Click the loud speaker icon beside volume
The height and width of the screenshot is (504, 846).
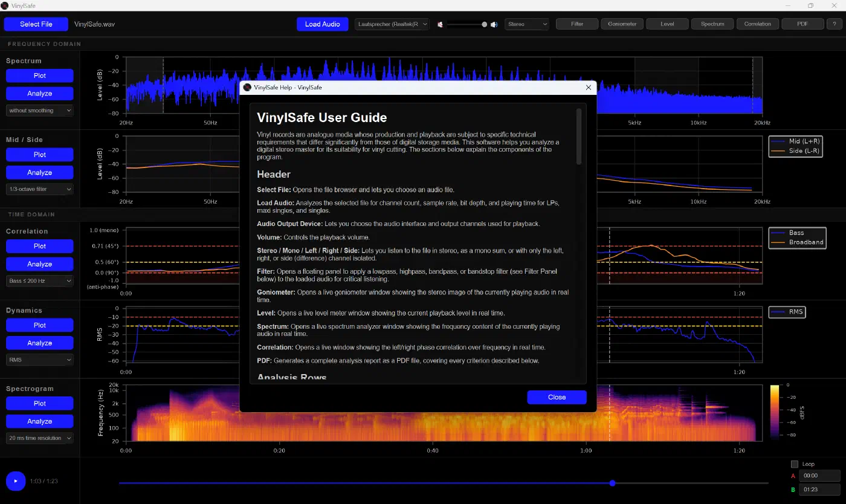pos(494,24)
